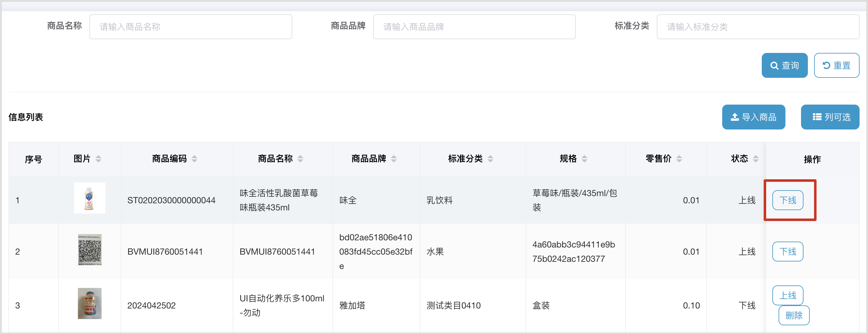Viewport: 868px width, 334px height.
Task: Click product name 味全活性乳酸菌草莓味瓶装435ml
Action: [279, 200]
